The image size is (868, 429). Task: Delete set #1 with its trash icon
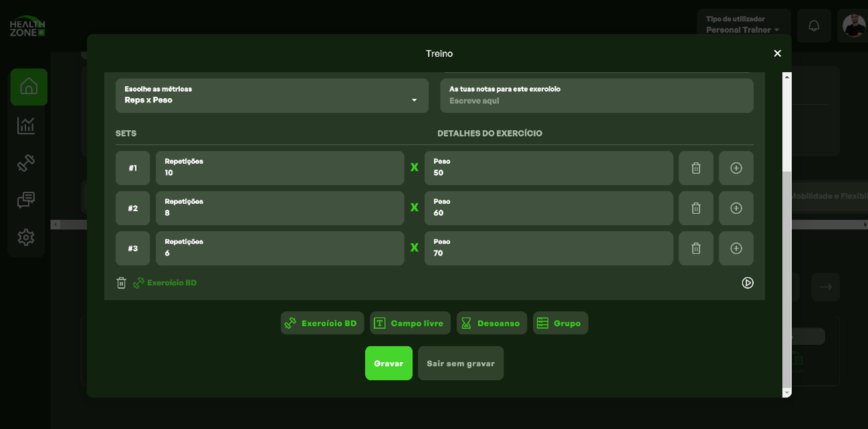point(696,168)
